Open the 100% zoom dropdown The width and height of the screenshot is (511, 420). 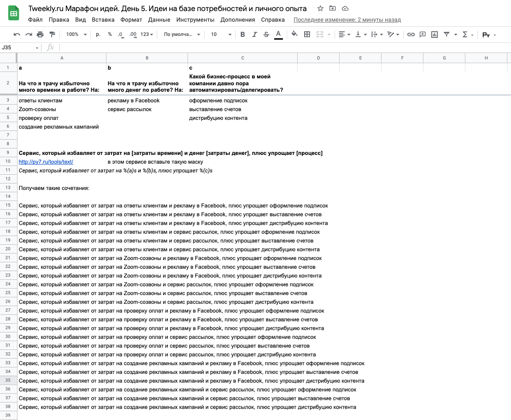pyautogui.click(x=76, y=34)
